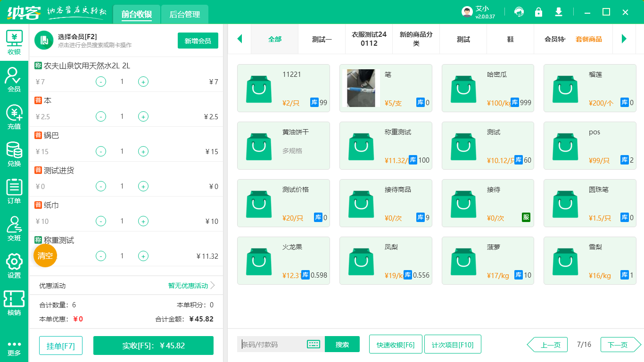Click the download icon in the title bar

pyautogui.click(x=558, y=11)
